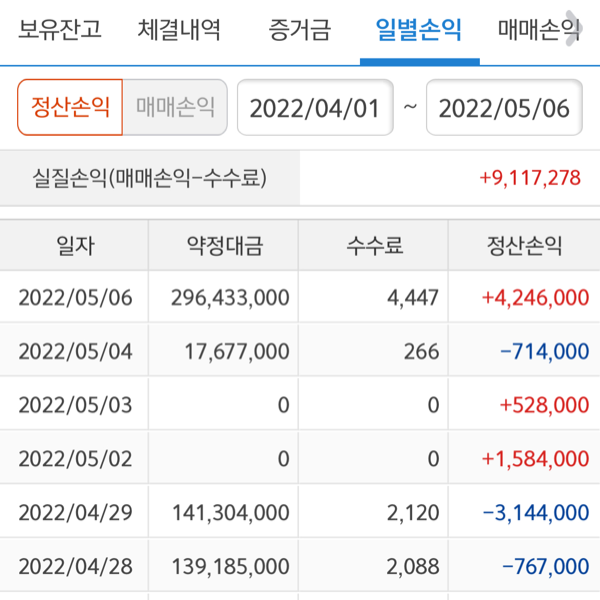Tap the 실질손익 summary label
This screenshot has height=600, width=600.
coord(150,179)
